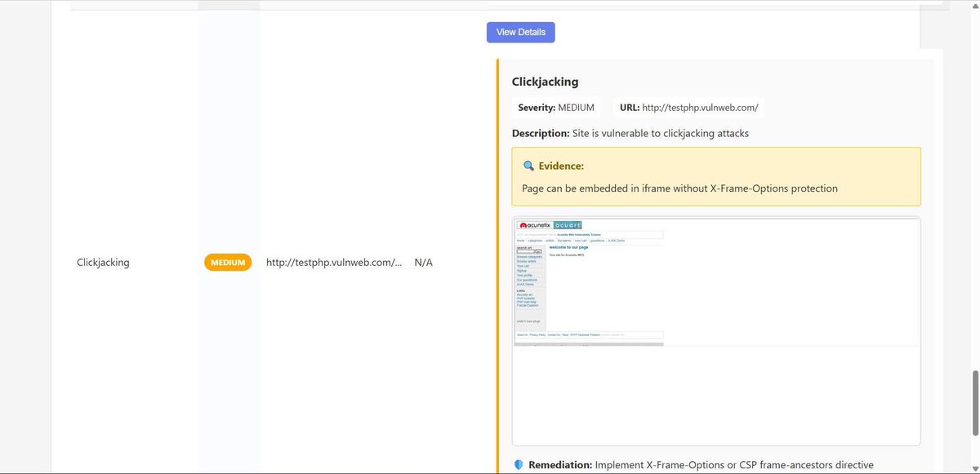Click the acuart logo in the evidence screenshot
Image resolution: width=980 pixels, height=474 pixels.
coord(567,225)
